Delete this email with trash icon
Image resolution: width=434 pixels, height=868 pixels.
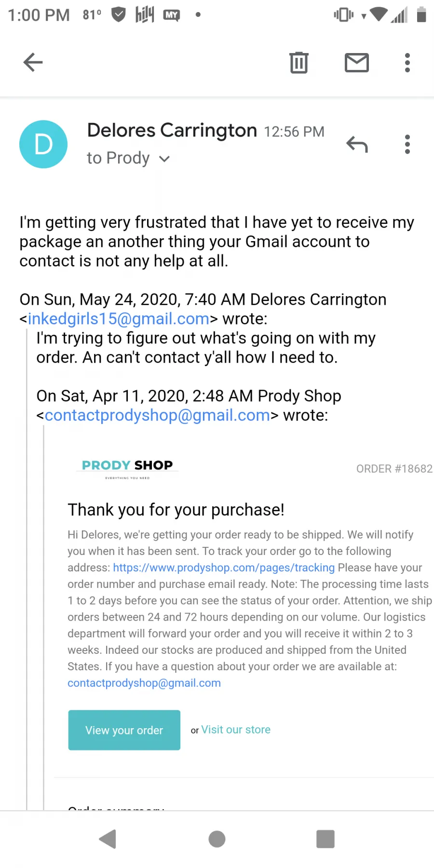pyautogui.click(x=299, y=63)
